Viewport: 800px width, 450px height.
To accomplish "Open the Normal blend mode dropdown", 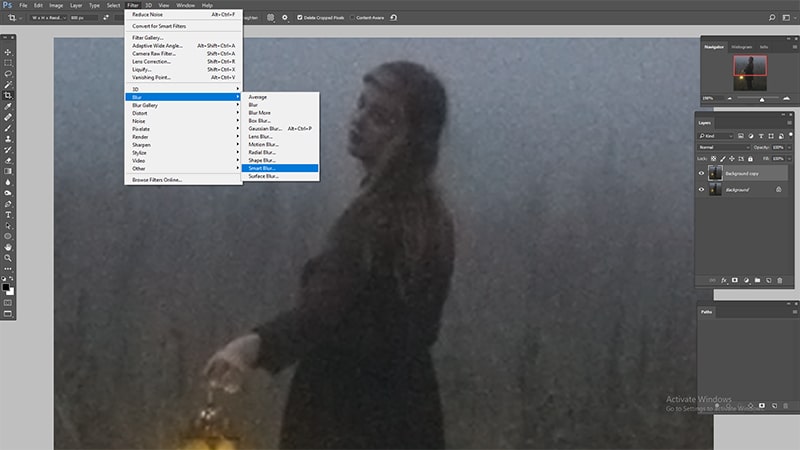I will (723, 147).
